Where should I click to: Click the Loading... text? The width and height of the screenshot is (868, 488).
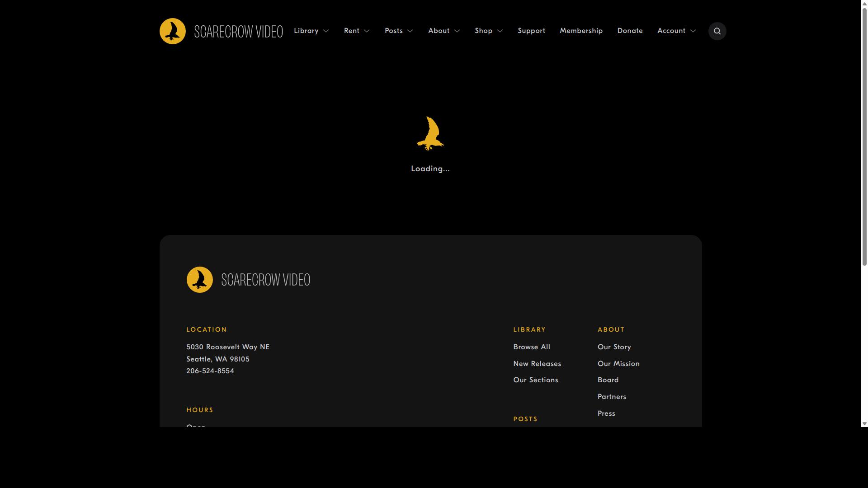pos(430,169)
